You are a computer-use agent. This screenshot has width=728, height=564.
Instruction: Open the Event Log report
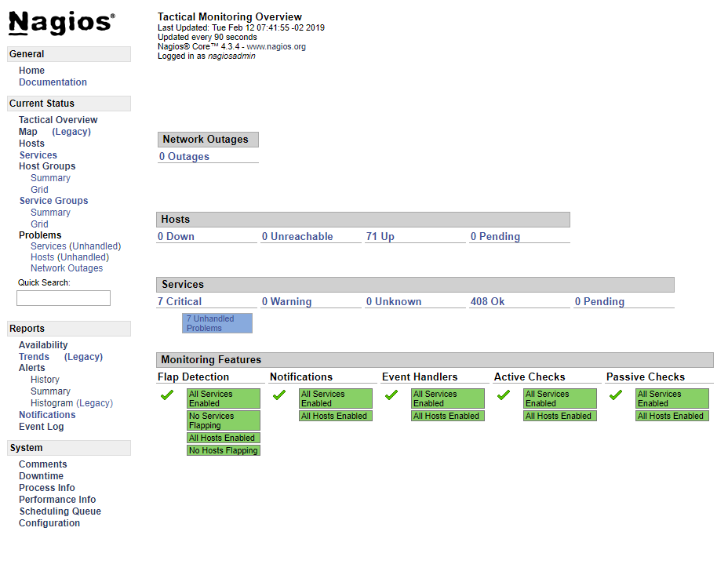42,427
